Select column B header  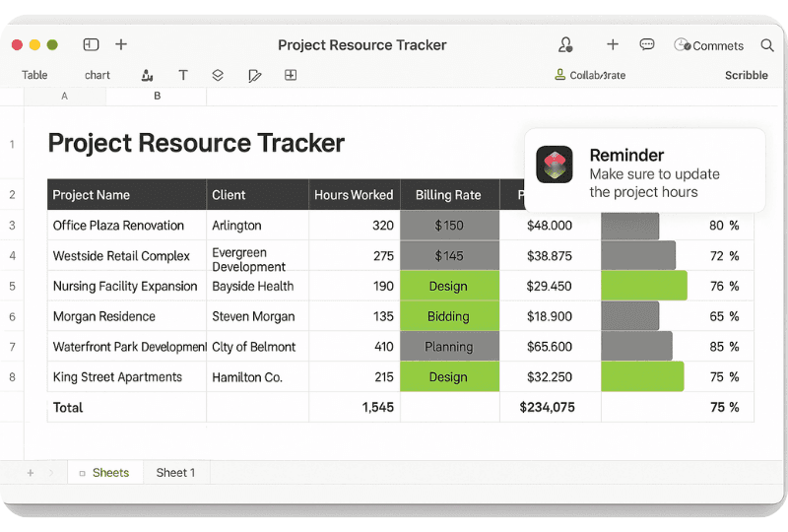click(157, 96)
